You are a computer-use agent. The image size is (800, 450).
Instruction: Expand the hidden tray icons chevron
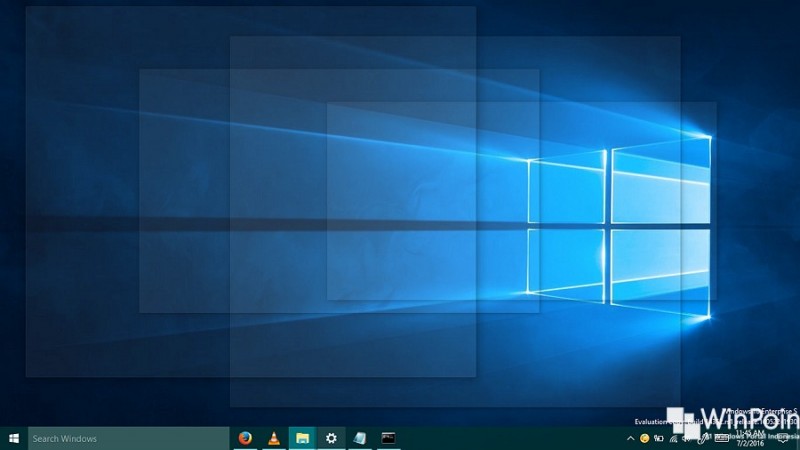[x=630, y=438]
